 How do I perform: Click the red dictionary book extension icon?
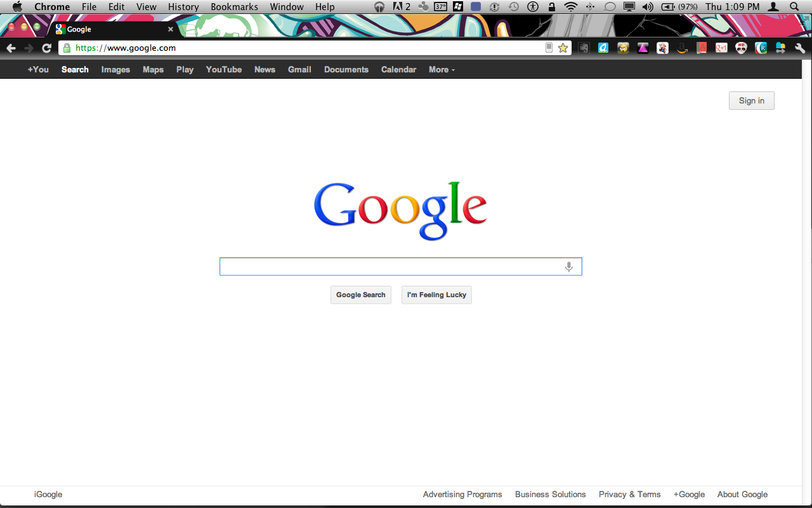(702, 48)
